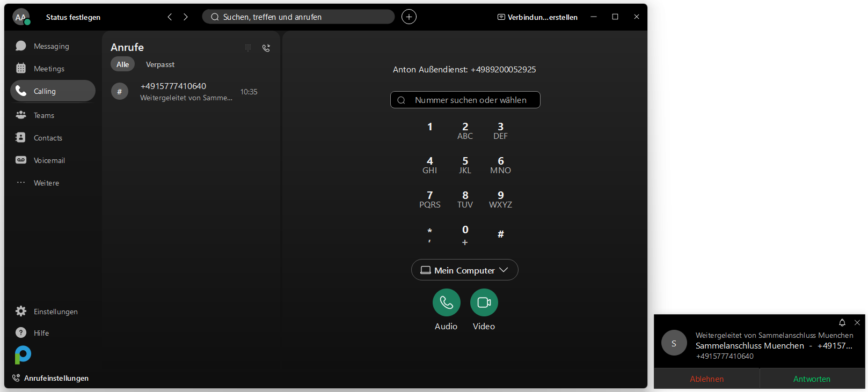Expand the Mein Computer device dropdown
868x392 pixels.
point(464,270)
